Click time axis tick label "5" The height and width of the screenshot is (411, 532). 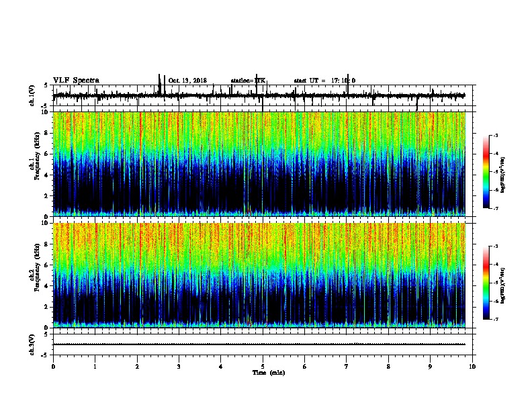263,367
